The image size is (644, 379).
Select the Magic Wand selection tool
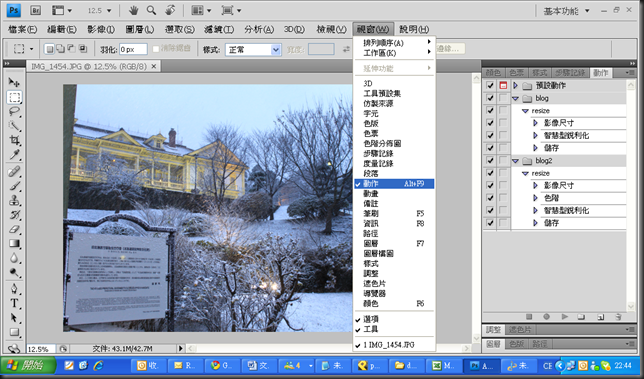pyautogui.click(x=14, y=126)
